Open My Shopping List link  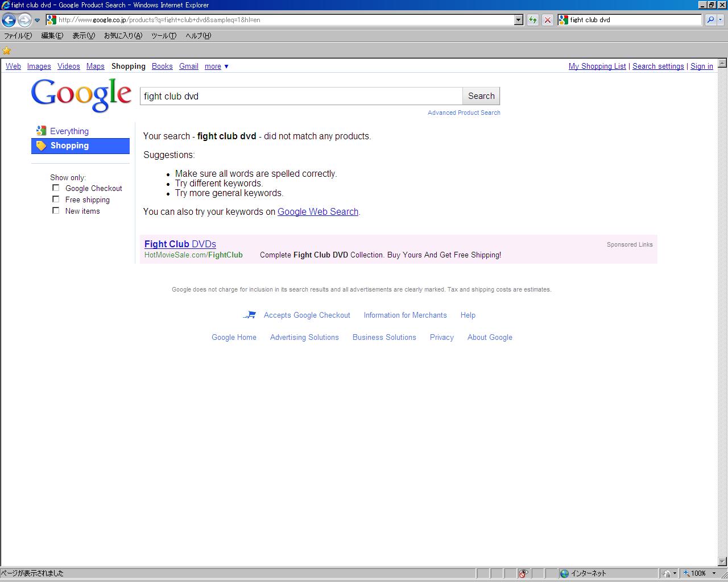[x=597, y=66]
